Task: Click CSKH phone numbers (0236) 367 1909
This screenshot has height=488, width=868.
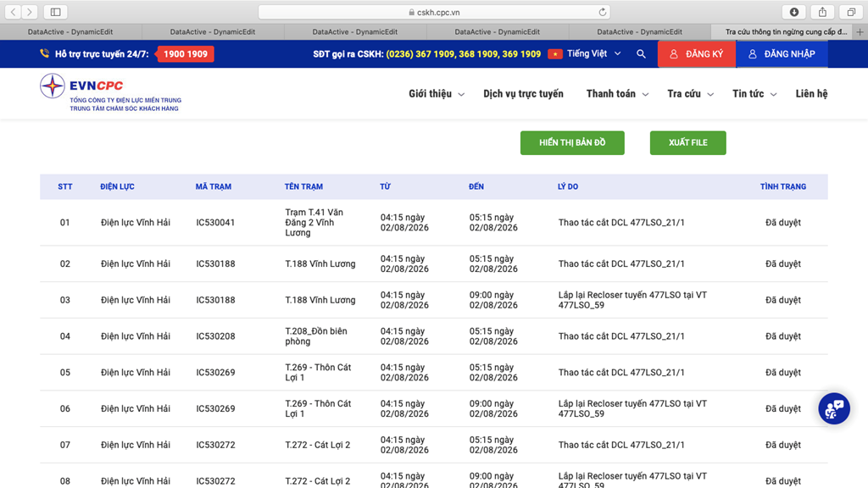Action: (x=464, y=53)
